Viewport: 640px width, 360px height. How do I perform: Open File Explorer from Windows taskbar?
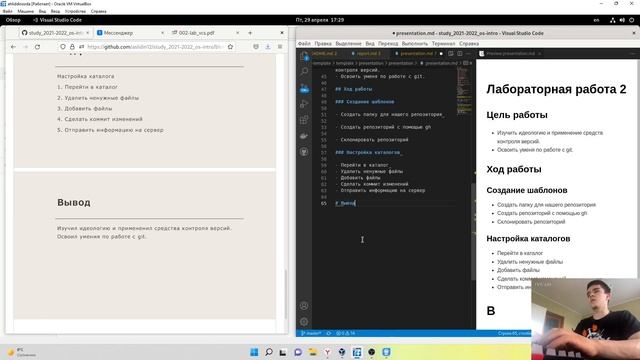313,352
